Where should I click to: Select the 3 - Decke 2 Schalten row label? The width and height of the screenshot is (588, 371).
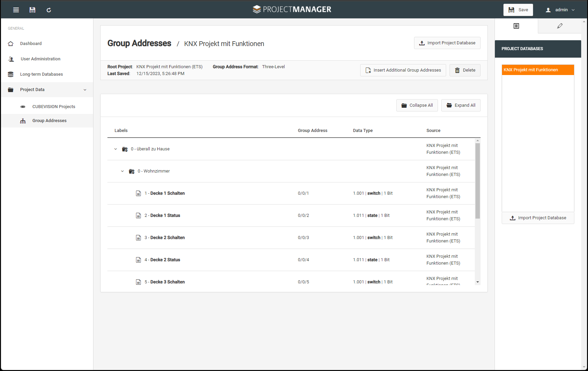coord(164,238)
